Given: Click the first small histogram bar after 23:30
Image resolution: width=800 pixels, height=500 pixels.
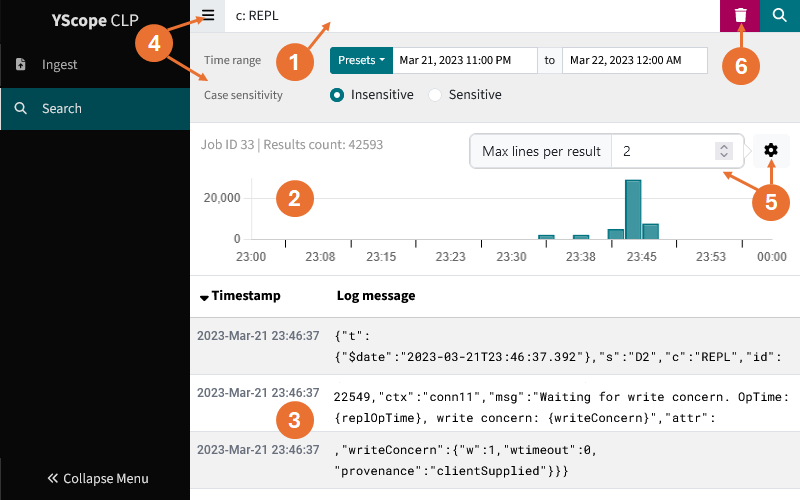Looking at the screenshot, I should tap(546, 237).
